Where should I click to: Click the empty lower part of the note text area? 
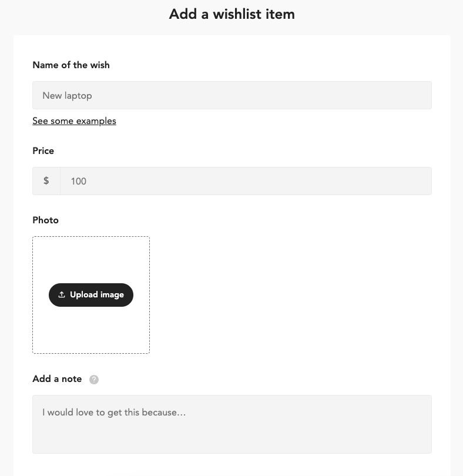tap(231, 441)
